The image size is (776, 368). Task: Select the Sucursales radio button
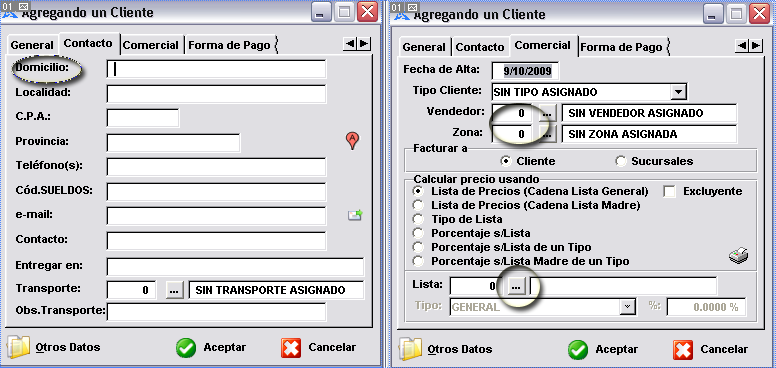(621, 161)
